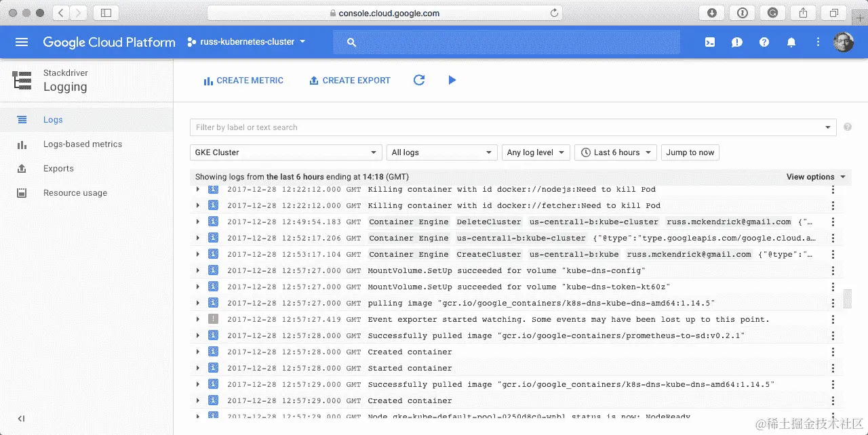Open the All logs dropdown
868x435 pixels.
[x=442, y=152]
